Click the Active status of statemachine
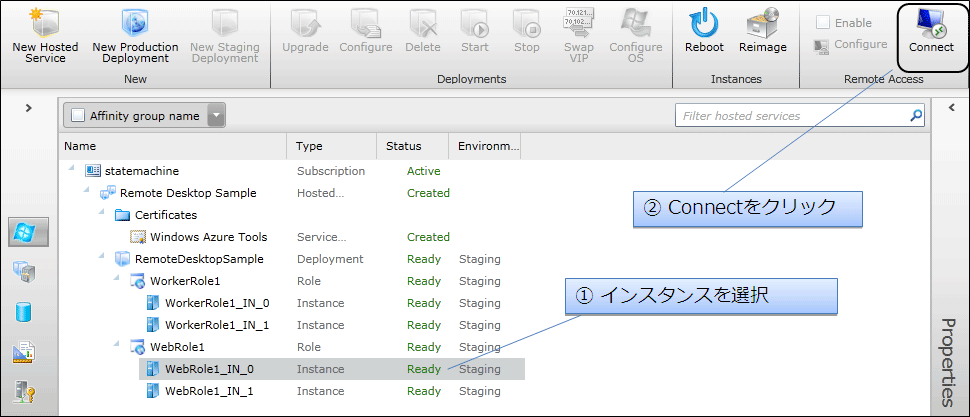The height and width of the screenshot is (417, 970). pyautogui.click(x=424, y=171)
